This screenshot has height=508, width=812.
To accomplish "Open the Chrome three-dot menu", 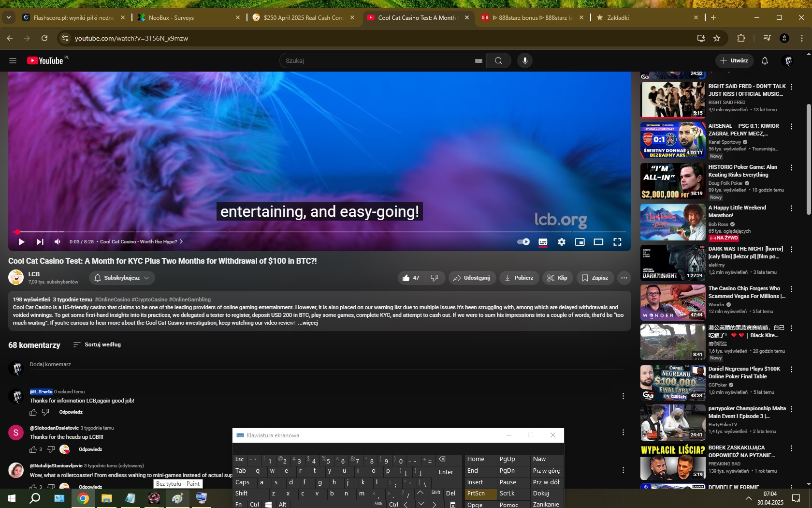I will 802,38.
